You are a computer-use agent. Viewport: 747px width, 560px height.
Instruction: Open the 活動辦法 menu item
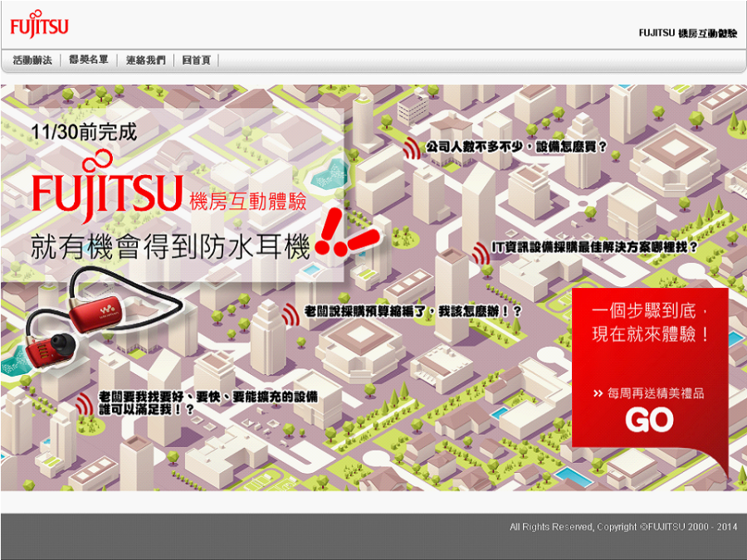click(32, 60)
